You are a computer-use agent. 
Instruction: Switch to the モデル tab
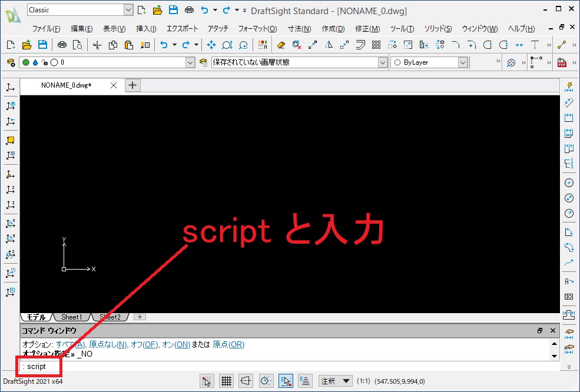pos(37,317)
